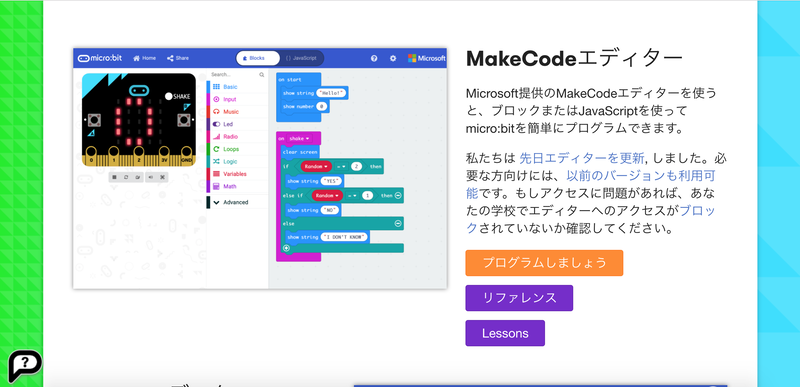Click the purple リファレンス button

click(519, 298)
